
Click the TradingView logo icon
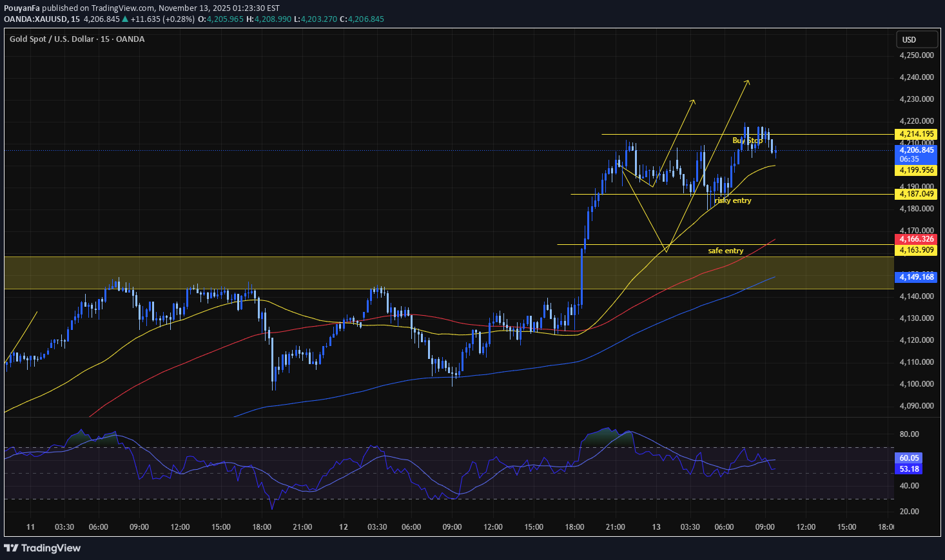(11, 548)
